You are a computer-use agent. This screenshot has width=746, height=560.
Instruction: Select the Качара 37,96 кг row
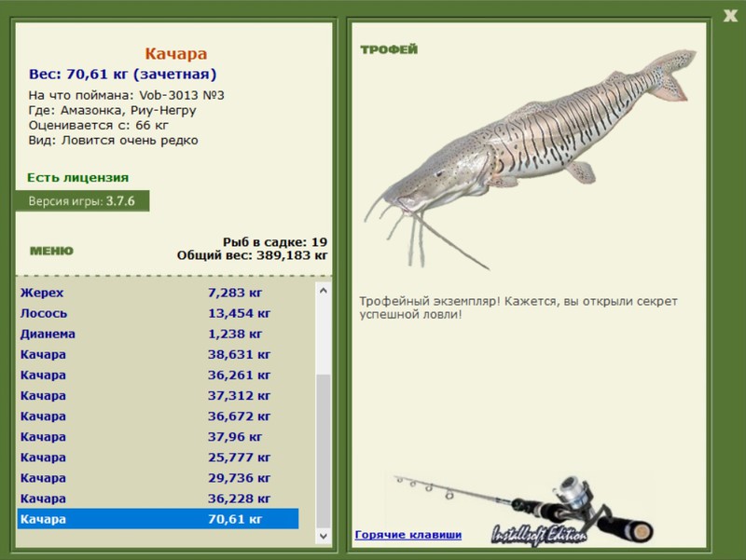(x=158, y=436)
